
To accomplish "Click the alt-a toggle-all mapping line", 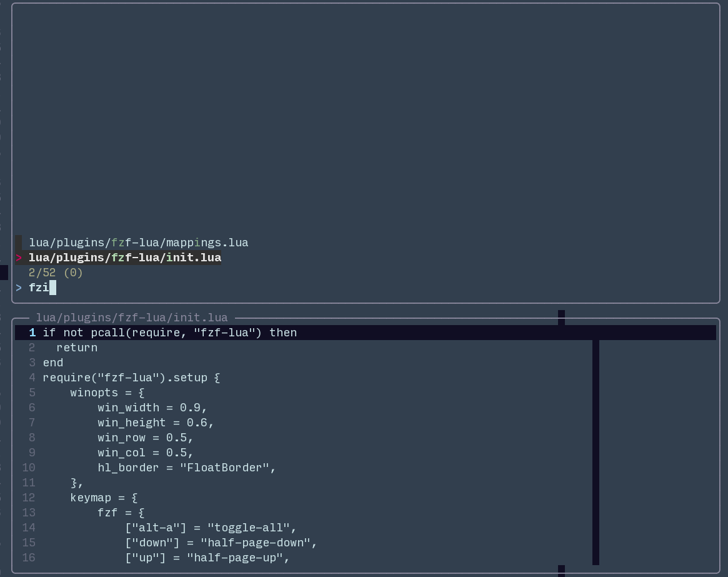I will tap(209, 528).
